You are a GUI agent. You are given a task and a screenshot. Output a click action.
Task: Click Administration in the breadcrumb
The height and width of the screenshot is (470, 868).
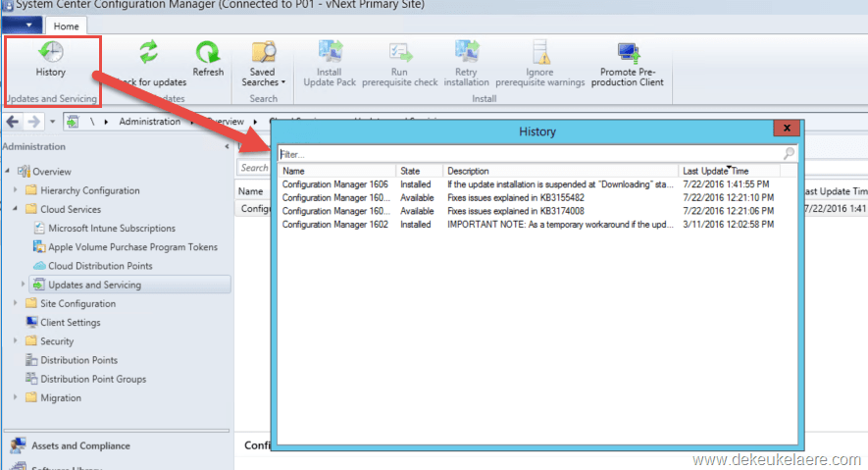(149, 122)
